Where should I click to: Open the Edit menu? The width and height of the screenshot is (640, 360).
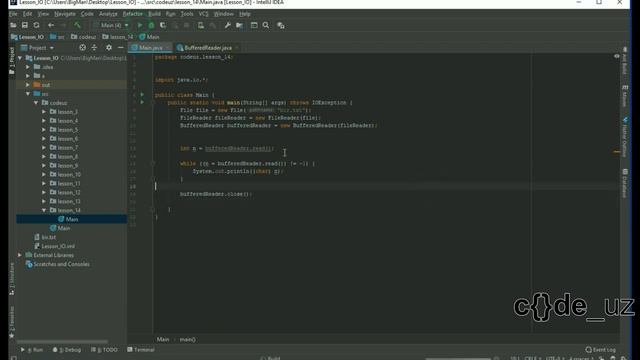coord(27,14)
